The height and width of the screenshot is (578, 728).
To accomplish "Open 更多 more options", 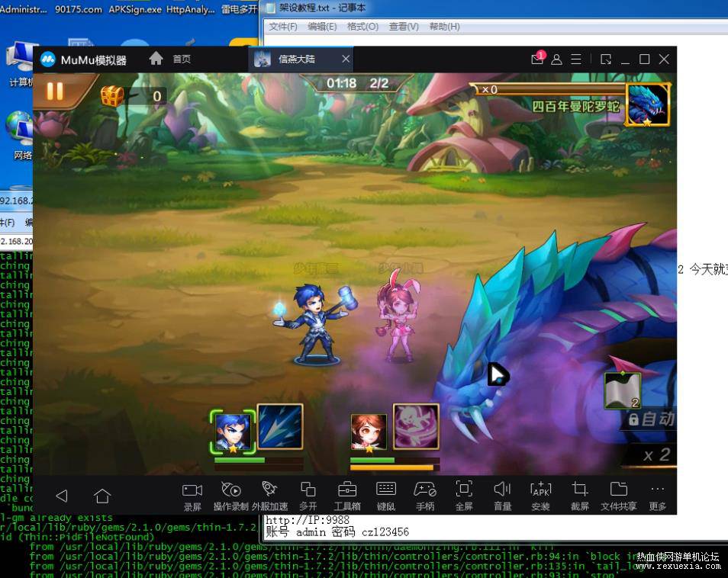I will coord(658,496).
